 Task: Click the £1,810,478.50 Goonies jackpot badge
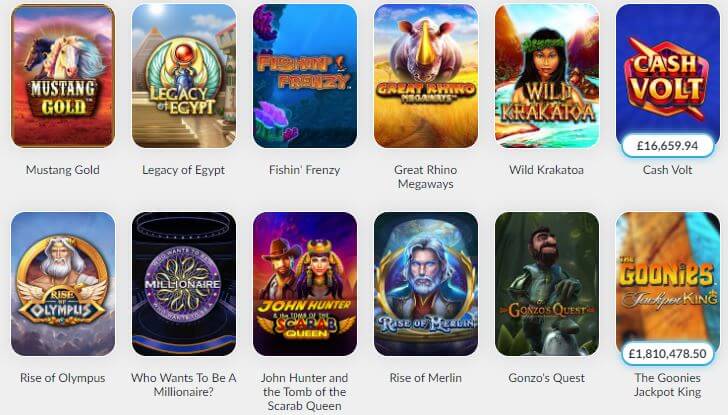click(668, 354)
